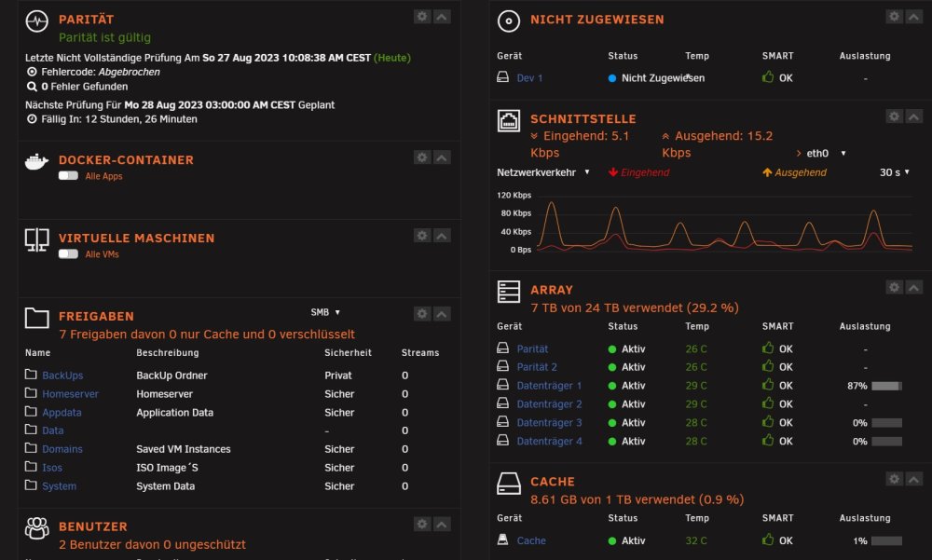Open the System share link

(x=60, y=486)
